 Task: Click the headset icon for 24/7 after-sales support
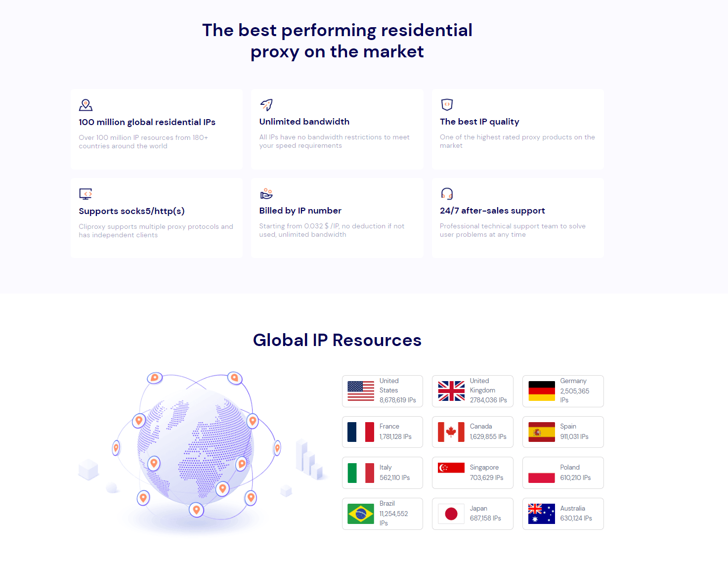[x=446, y=194]
